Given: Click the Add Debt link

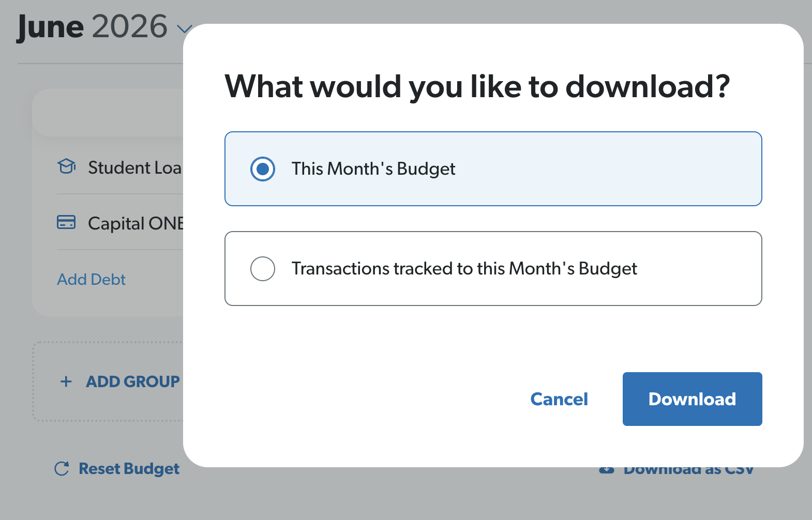Looking at the screenshot, I should (x=92, y=279).
